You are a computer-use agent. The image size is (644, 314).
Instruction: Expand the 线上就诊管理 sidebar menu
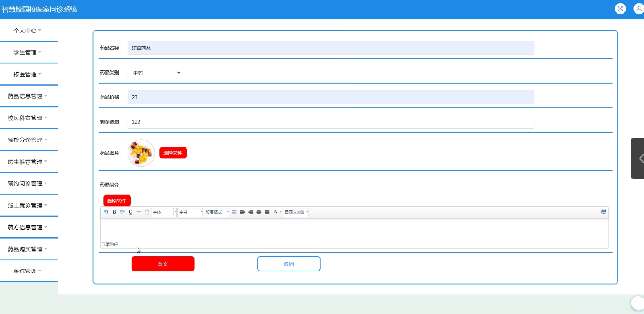pos(27,206)
